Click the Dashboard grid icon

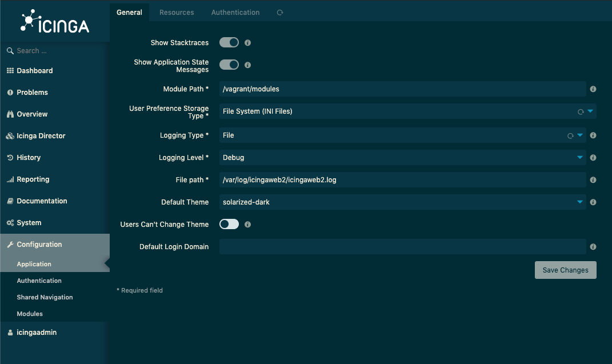pos(10,71)
